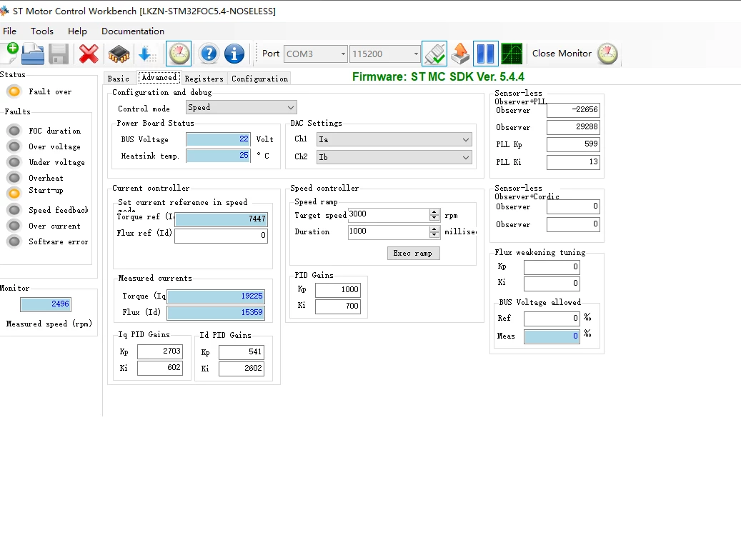
Task: Click the Speed controller Kp field
Action: (x=338, y=290)
